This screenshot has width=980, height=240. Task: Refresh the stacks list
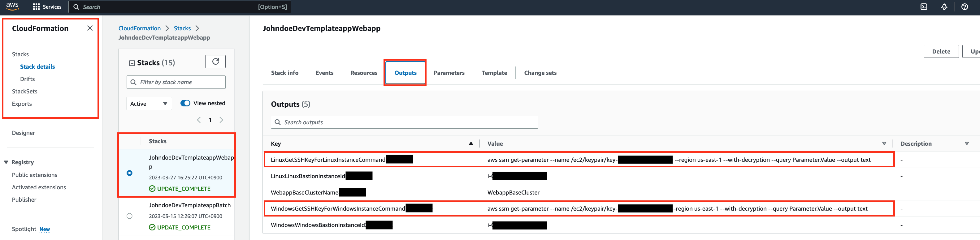[215, 62]
